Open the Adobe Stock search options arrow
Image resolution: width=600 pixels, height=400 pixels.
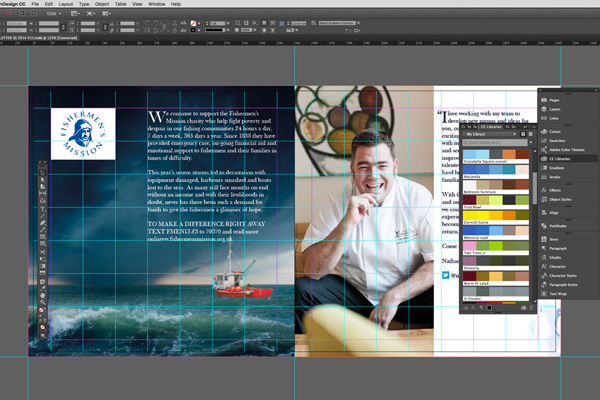click(531, 142)
